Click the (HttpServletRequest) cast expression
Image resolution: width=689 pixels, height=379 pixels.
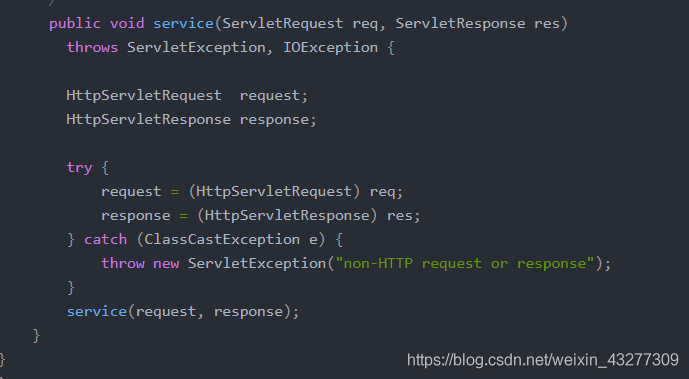click(x=274, y=191)
